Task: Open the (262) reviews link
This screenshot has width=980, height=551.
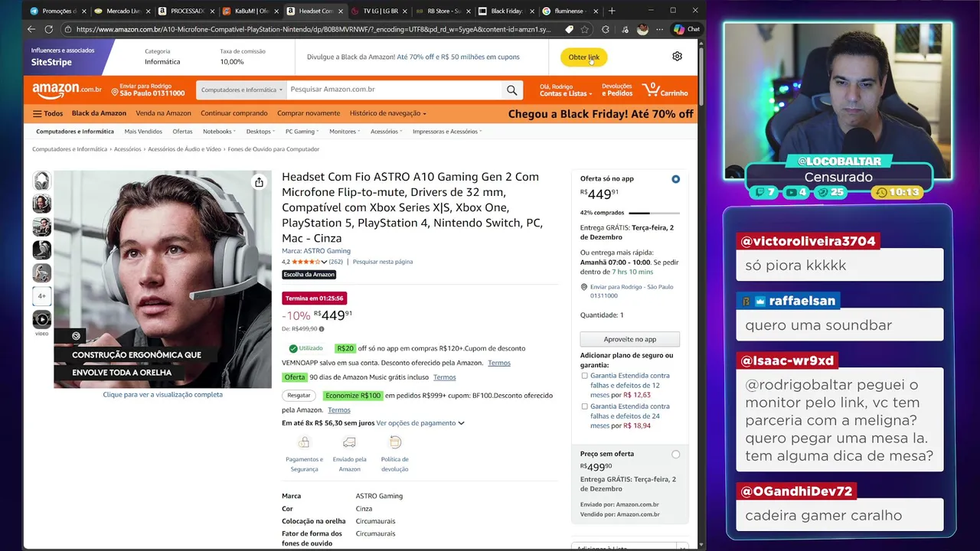Action: (x=335, y=262)
